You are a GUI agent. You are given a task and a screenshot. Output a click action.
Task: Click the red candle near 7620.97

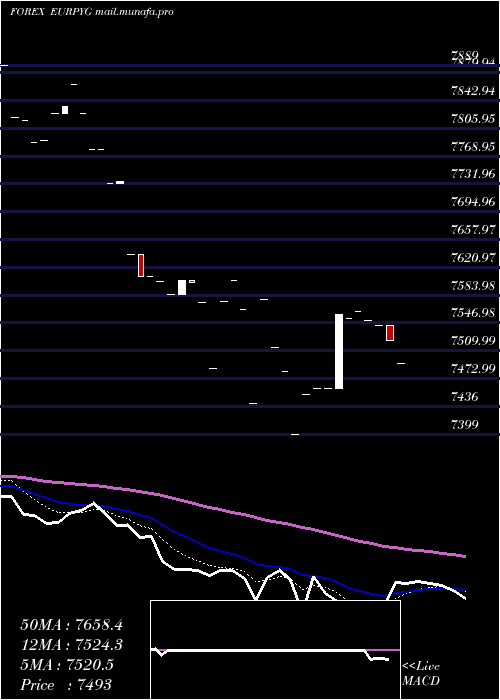click(141, 265)
